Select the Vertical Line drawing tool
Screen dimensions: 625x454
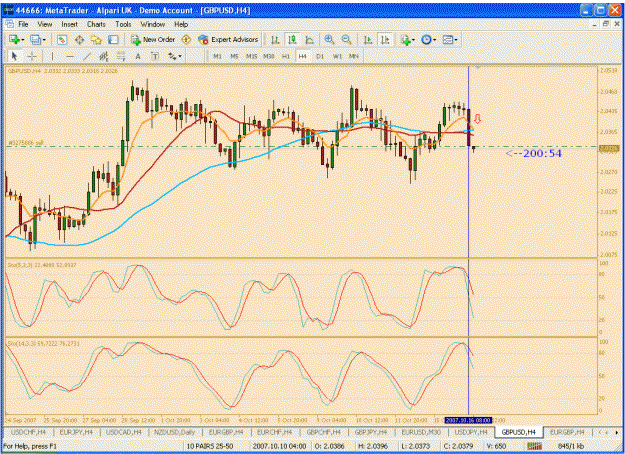(x=52, y=56)
